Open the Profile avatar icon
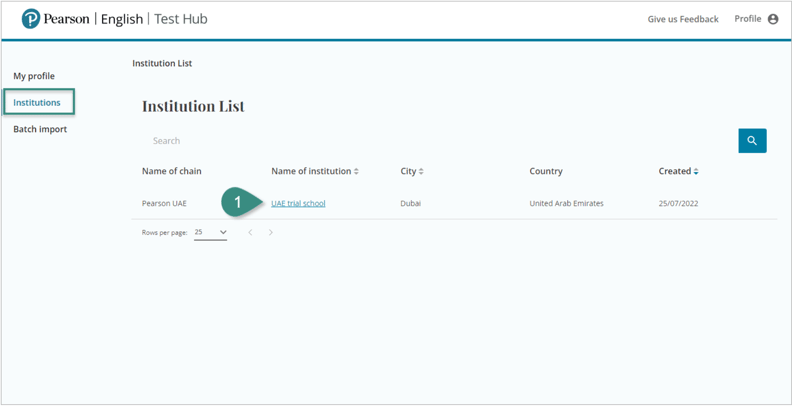This screenshot has width=792, height=407. 773,19
